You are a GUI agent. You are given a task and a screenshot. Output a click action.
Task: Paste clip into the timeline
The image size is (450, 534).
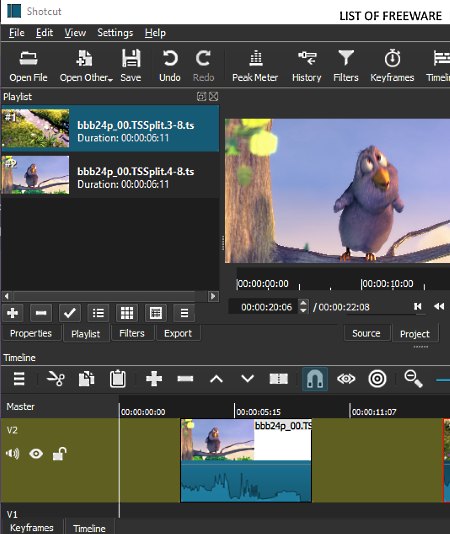(118, 379)
